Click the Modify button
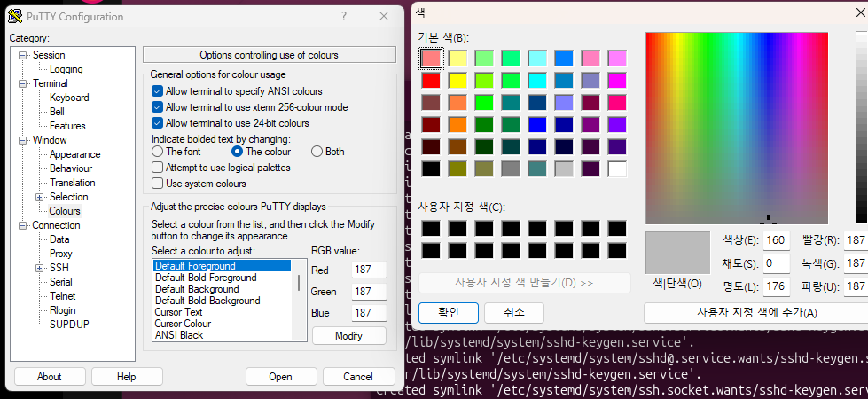 click(x=348, y=336)
